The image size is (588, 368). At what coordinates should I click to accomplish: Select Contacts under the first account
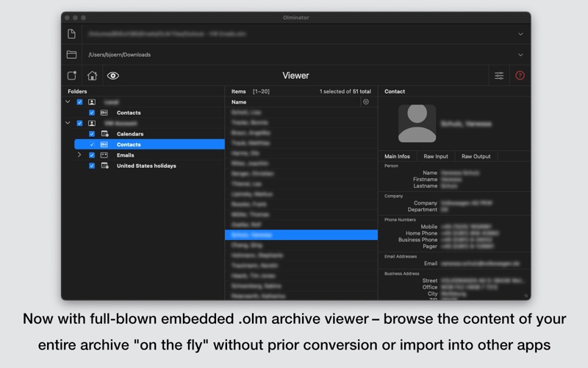[129, 113]
